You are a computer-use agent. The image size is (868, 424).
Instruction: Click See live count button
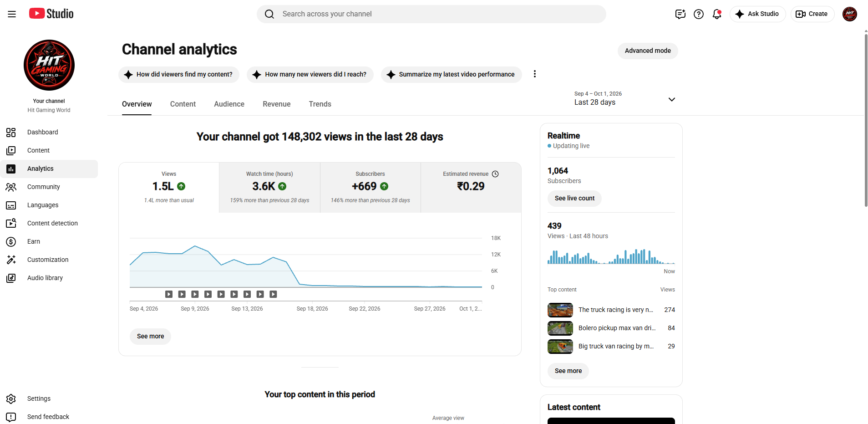pyautogui.click(x=574, y=198)
